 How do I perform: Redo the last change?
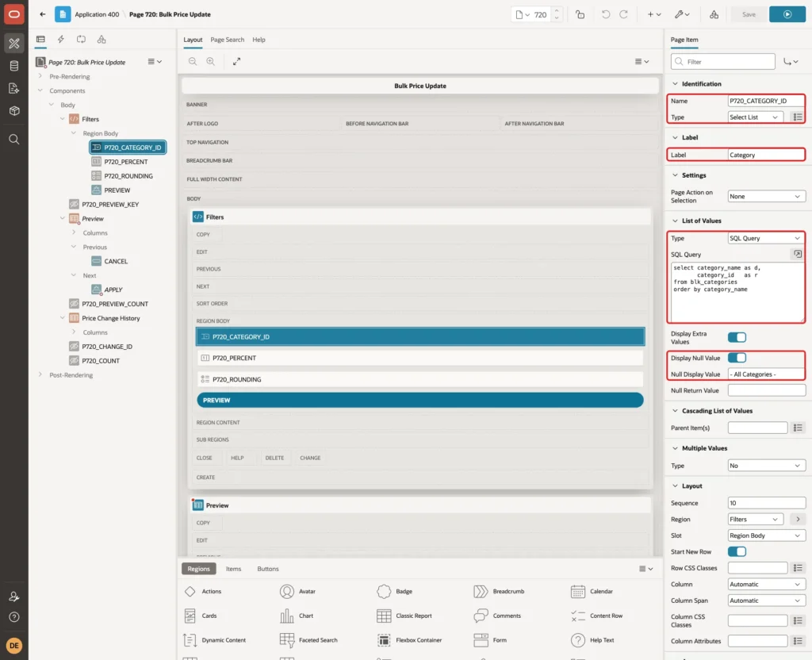(624, 14)
